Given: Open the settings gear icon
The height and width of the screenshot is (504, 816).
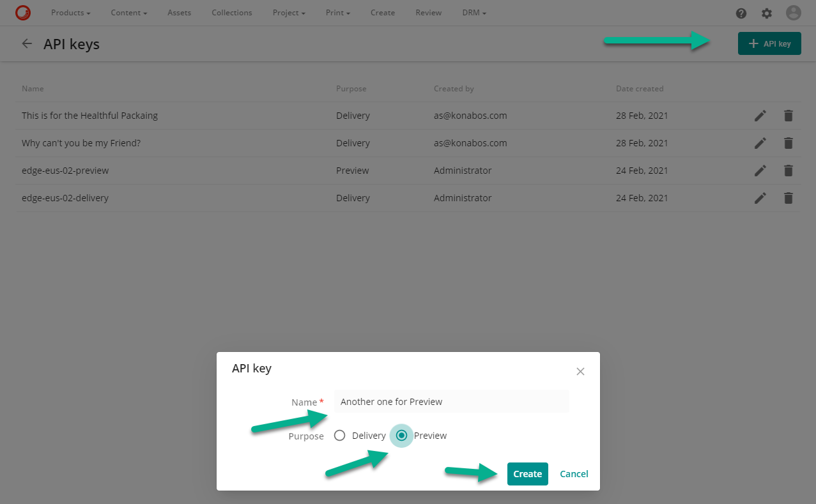Looking at the screenshot, I should [767, 13].
